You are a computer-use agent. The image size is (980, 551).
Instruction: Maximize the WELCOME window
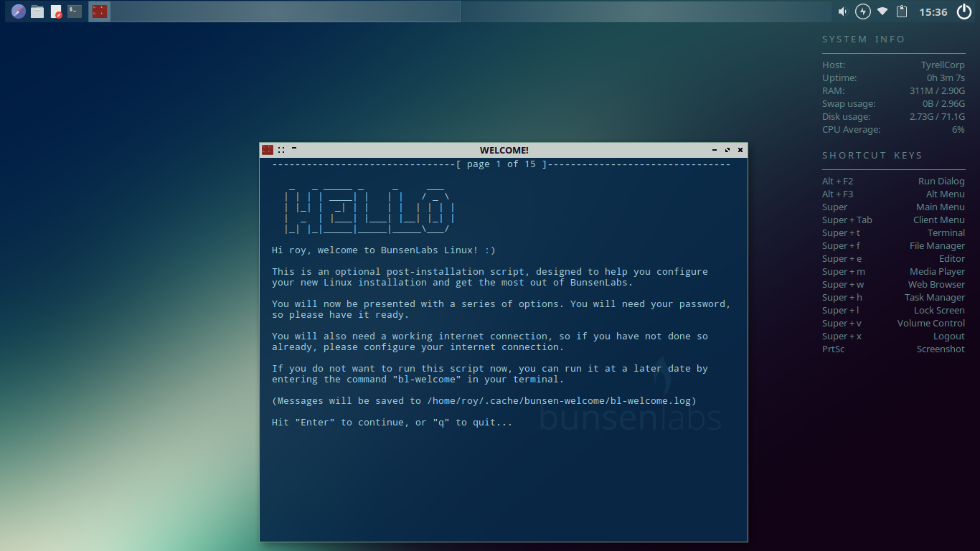click(727, 150)
